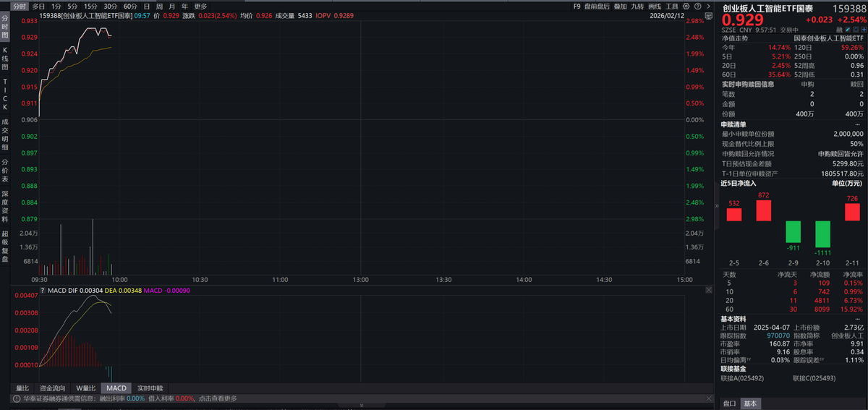Toggle the 叠加 overlay option
This screenshot has width=868, height=410.
pos(620,6)
